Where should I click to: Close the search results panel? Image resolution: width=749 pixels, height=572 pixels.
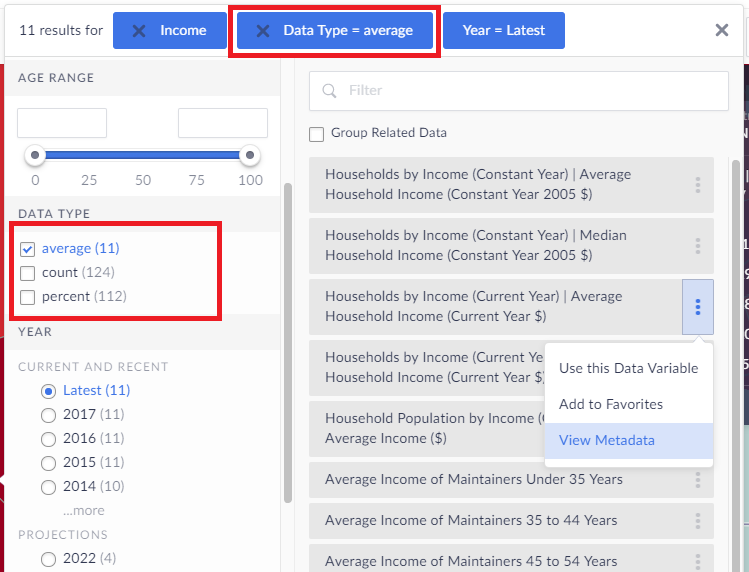tap(722, 30)
